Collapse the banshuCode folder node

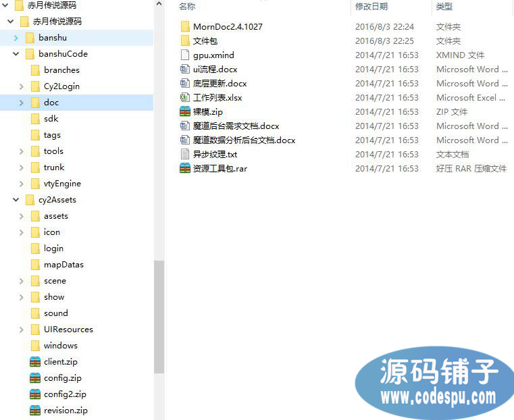tap(16, 54)
